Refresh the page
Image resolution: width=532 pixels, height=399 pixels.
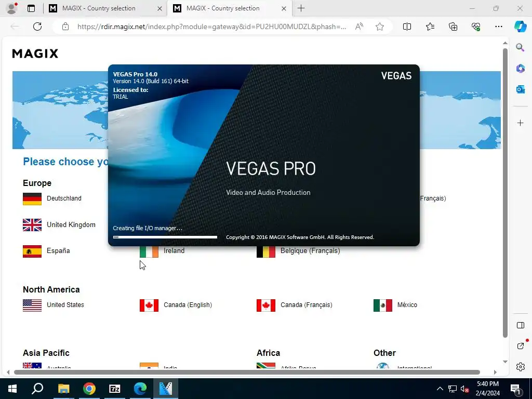point(37,26)
